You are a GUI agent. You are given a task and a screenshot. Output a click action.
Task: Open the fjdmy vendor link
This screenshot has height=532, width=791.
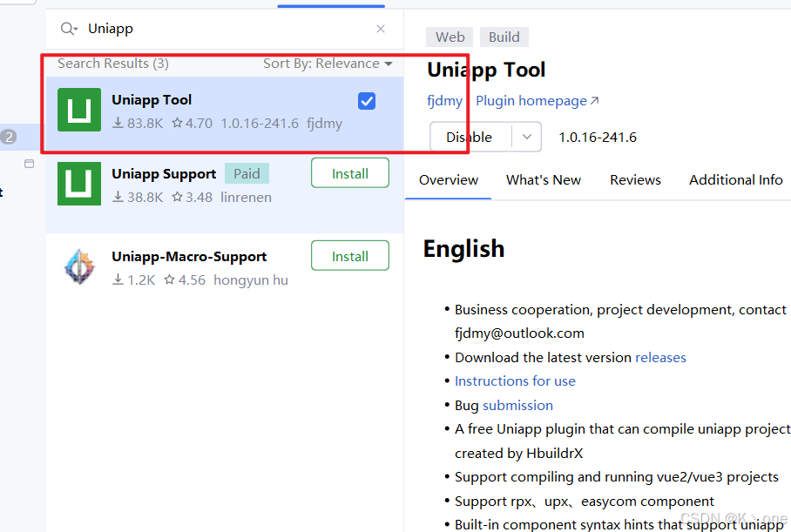coord(444,101)
